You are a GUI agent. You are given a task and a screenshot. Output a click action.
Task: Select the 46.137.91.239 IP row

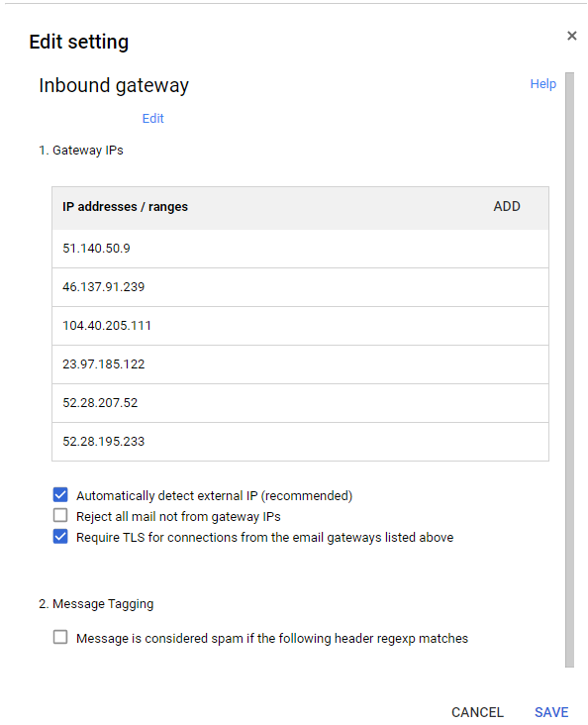tap(300, 287)
